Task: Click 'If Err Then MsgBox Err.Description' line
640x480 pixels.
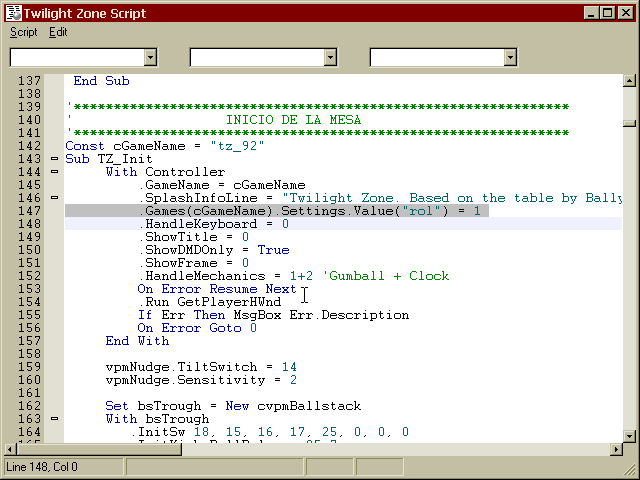Action: [x=273, y=315]
